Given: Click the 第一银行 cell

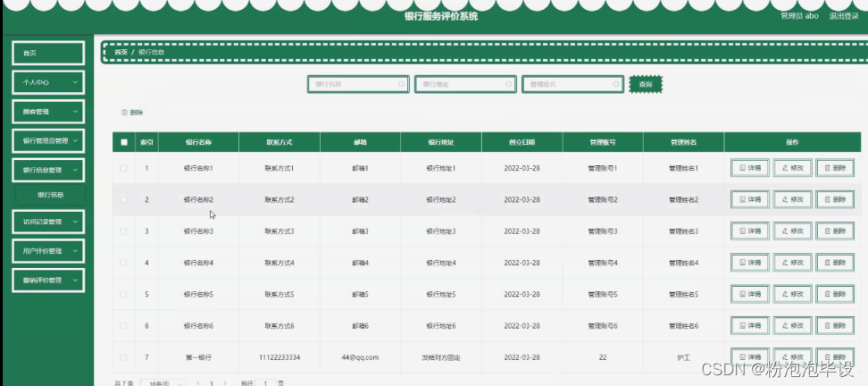Looking at the screenshot, I should (198, 357).
